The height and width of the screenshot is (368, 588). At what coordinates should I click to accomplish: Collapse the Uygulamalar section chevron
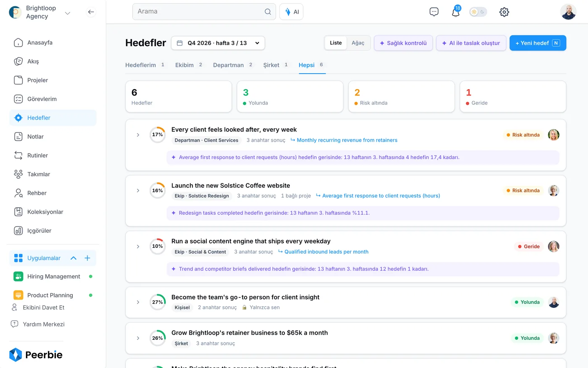[73, 258]
